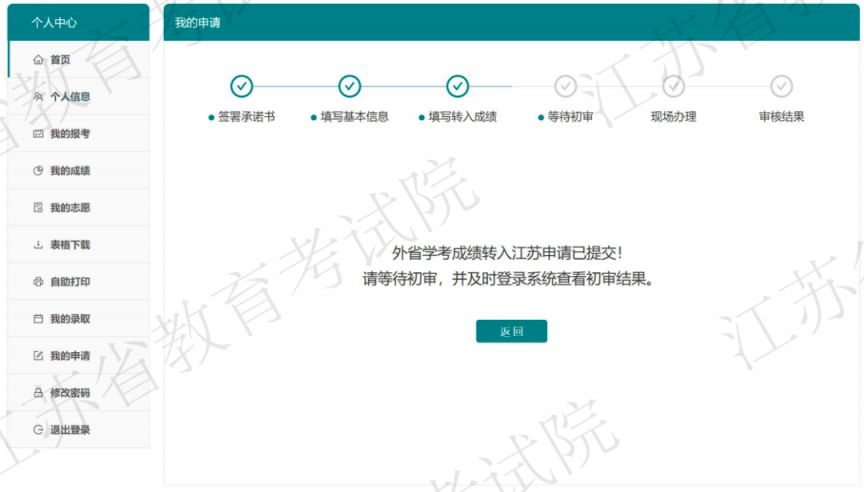
Task: Click the lock icon beside 修改密码
Action: click(x=38, y=392)
